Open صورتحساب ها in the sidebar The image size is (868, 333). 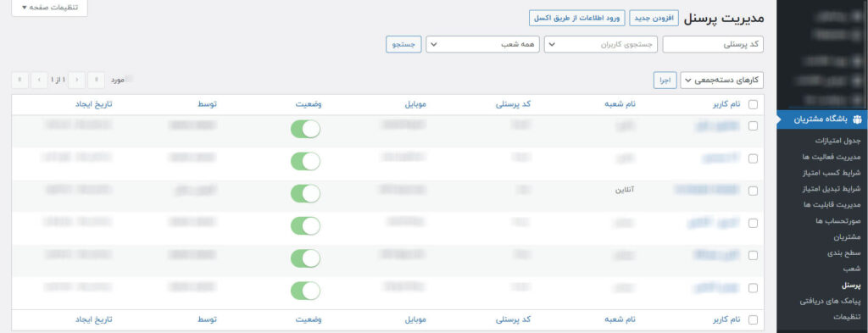[838, 221]
